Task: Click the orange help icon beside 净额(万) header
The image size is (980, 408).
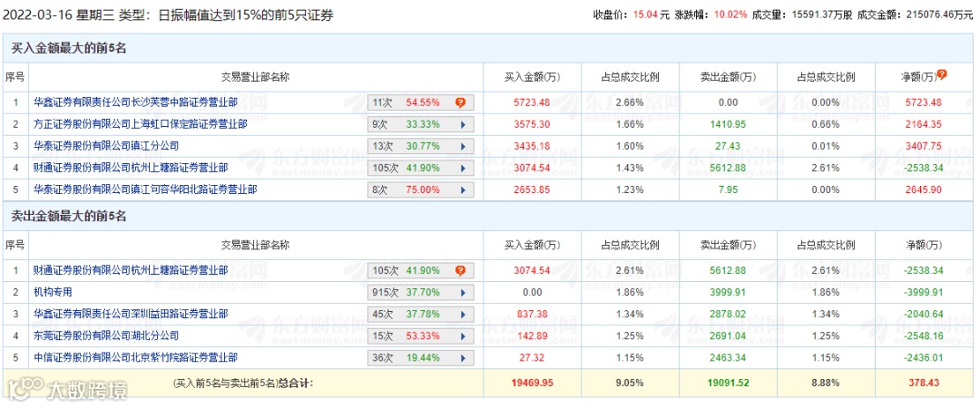Action: pyautogui.click(x=942, y=74)
